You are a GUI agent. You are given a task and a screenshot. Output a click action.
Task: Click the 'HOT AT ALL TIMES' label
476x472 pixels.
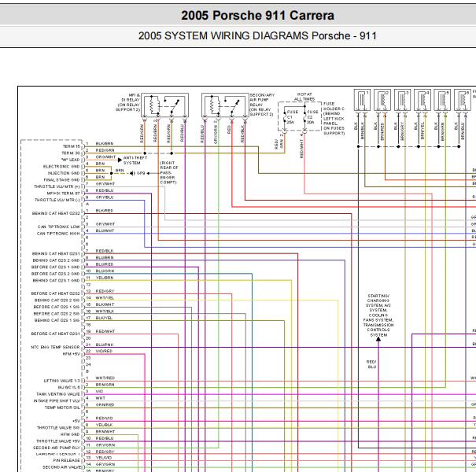coord(304,97)
